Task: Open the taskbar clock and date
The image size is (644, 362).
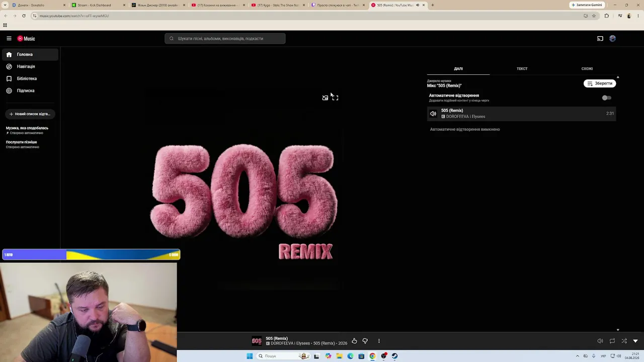Action: (632, 356)
